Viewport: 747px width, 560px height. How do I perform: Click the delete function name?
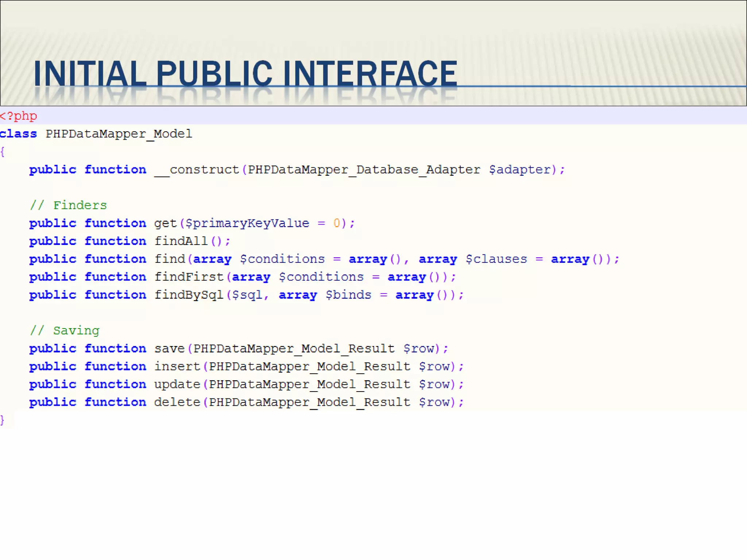pyautogui.click(x=177, y=402)
